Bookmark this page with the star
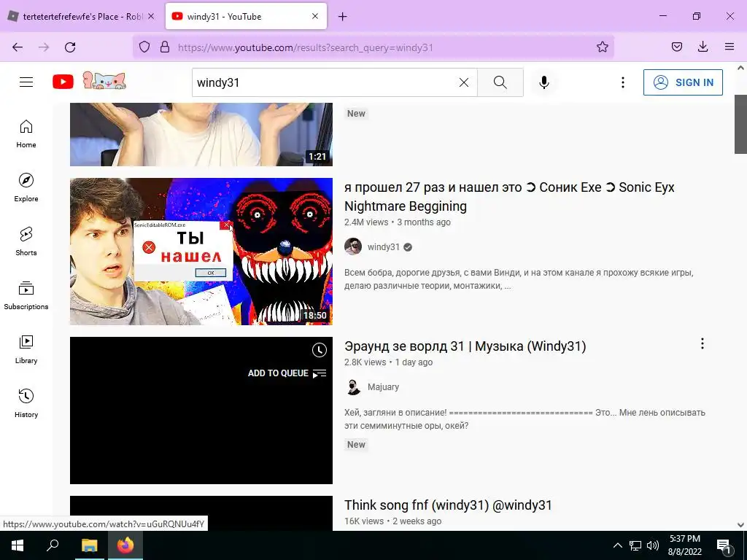 [602, 47]
